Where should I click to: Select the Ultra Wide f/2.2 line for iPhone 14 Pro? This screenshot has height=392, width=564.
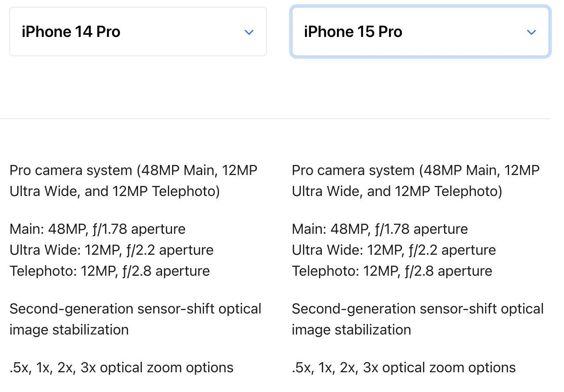click(x=111, y=250)
